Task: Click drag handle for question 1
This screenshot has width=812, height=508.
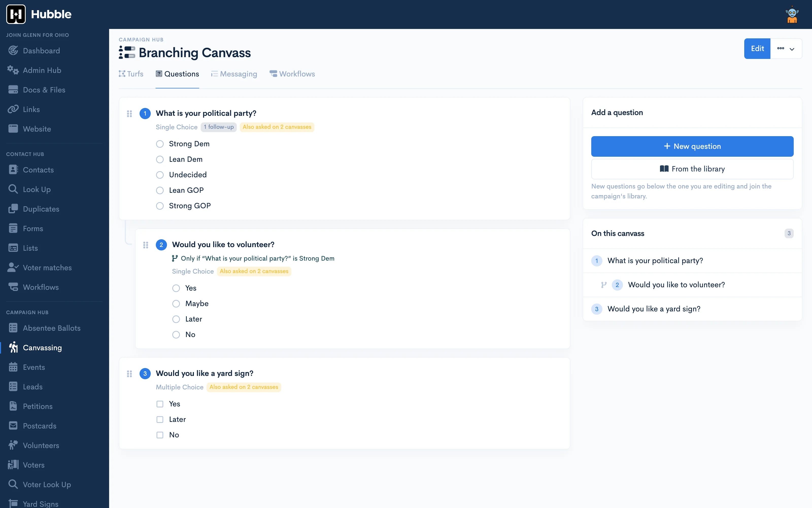Action: pos(129,114)
